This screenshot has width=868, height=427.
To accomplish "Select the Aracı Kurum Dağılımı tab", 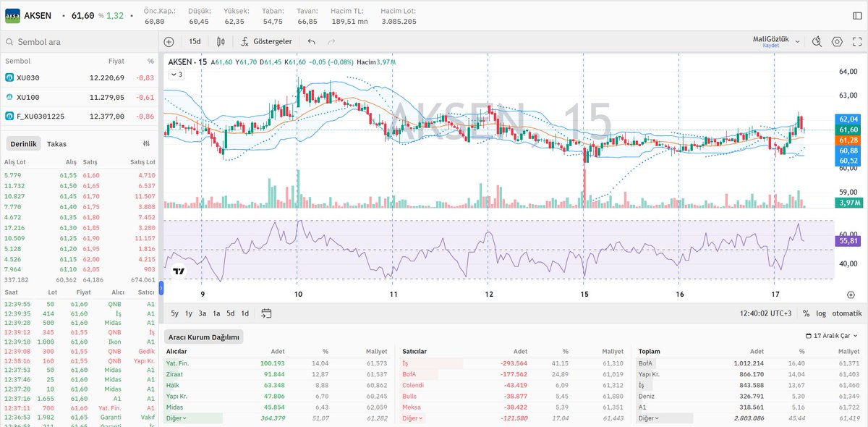I will coord(203,337).
